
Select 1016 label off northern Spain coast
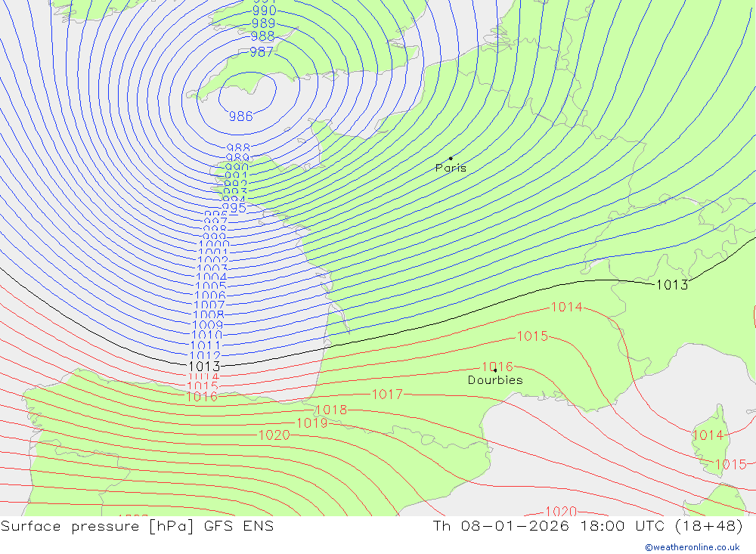202,396
